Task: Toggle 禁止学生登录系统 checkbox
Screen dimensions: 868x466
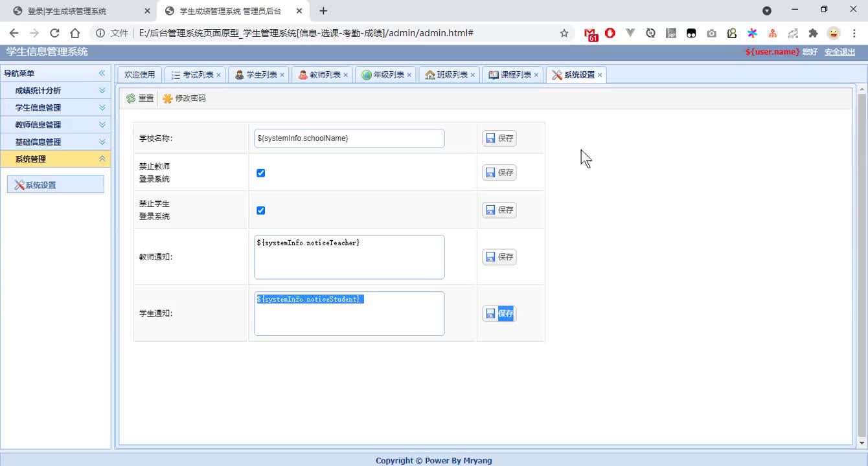Action: point(260,210)
